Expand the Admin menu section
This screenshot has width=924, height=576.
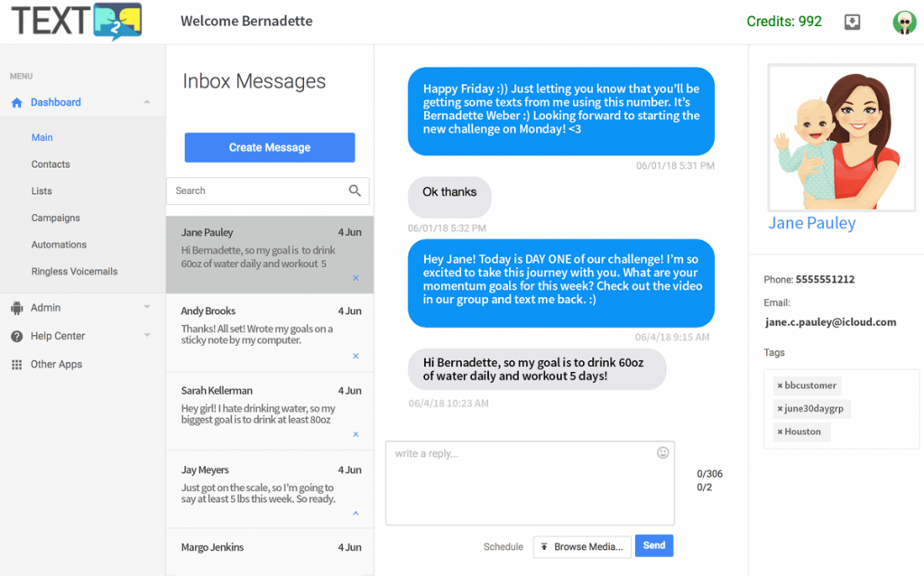(147, 307)
